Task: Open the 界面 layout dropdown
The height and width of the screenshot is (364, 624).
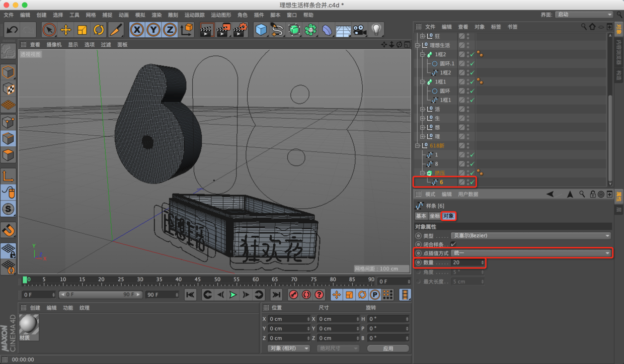Action: tap(584, 15)
